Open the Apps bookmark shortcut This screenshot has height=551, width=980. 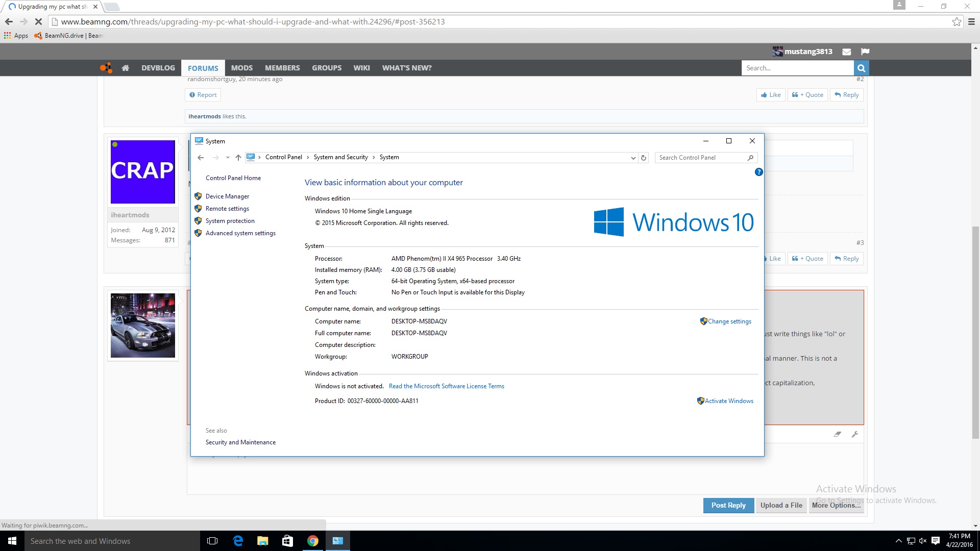coord(16,36)
